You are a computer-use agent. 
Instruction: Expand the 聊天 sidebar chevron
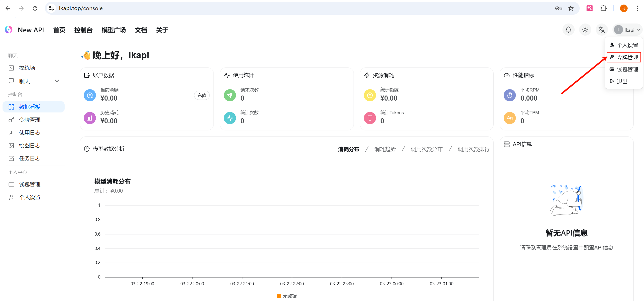pyautogui.click(x=57, y=81)
